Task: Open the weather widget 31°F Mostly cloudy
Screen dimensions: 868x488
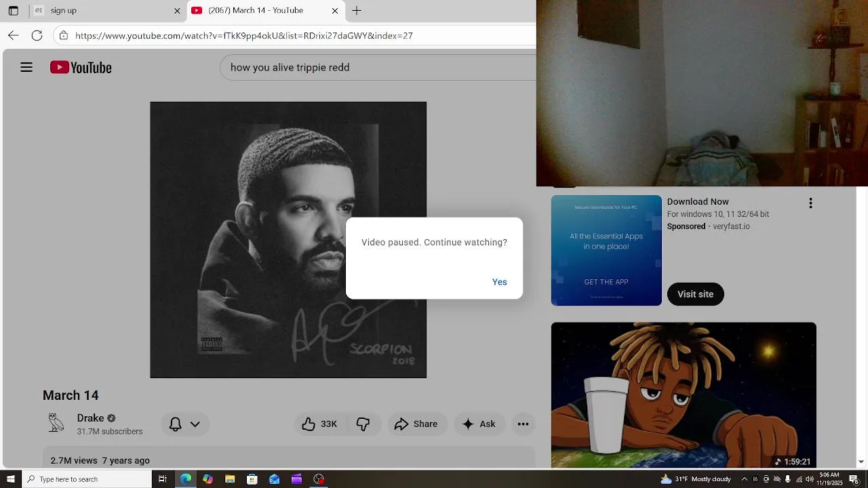Action: point(696,479)
